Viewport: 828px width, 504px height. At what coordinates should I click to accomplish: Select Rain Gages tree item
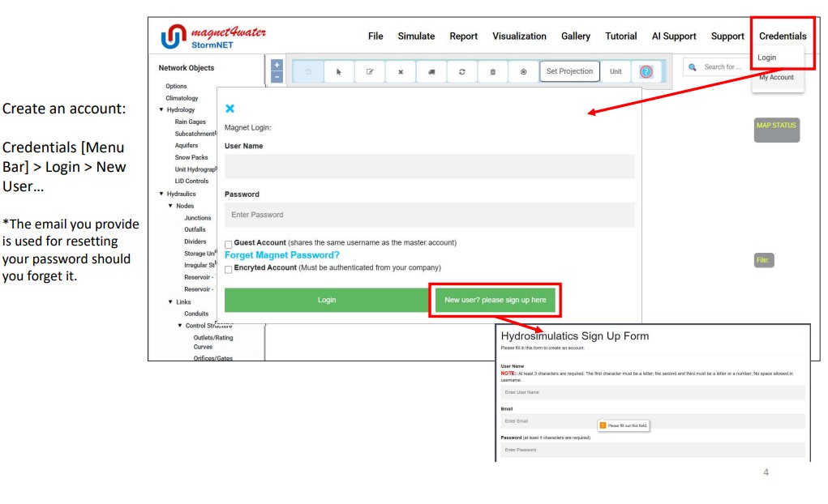pyautogui.click(x=190, y=122)
